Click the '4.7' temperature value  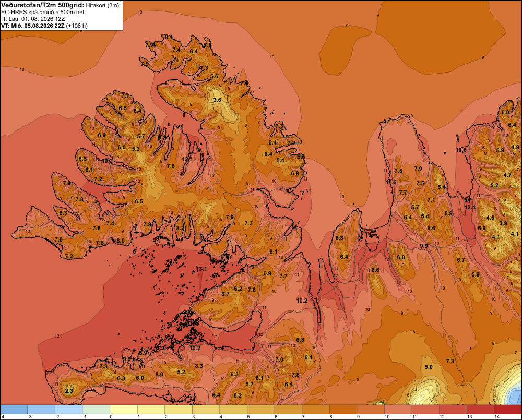[507, 175]
